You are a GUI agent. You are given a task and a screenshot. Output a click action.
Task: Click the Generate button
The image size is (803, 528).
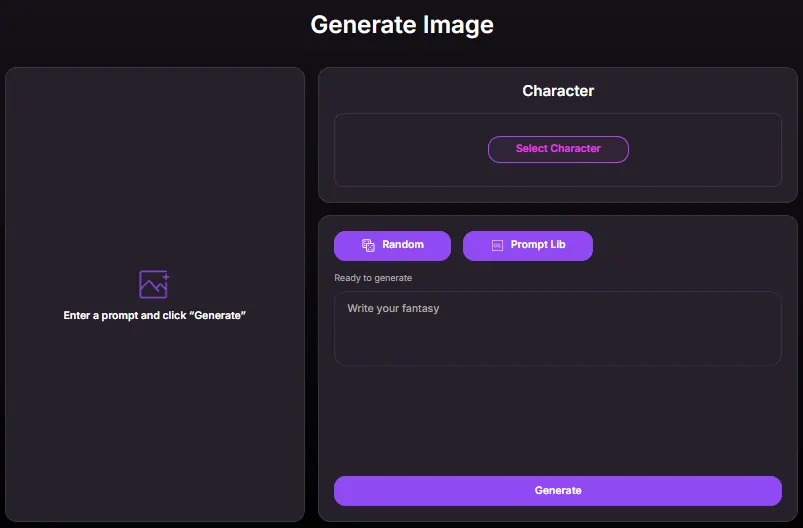[558, 491]
